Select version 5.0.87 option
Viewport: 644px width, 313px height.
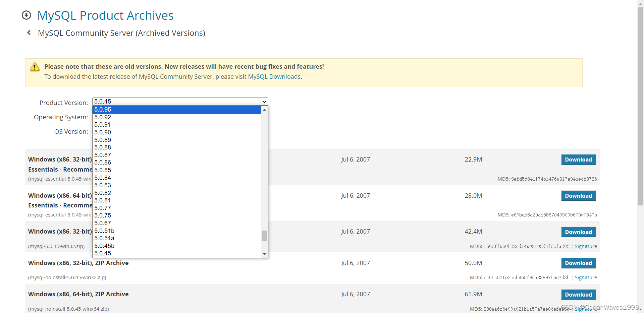coord(177,155)
